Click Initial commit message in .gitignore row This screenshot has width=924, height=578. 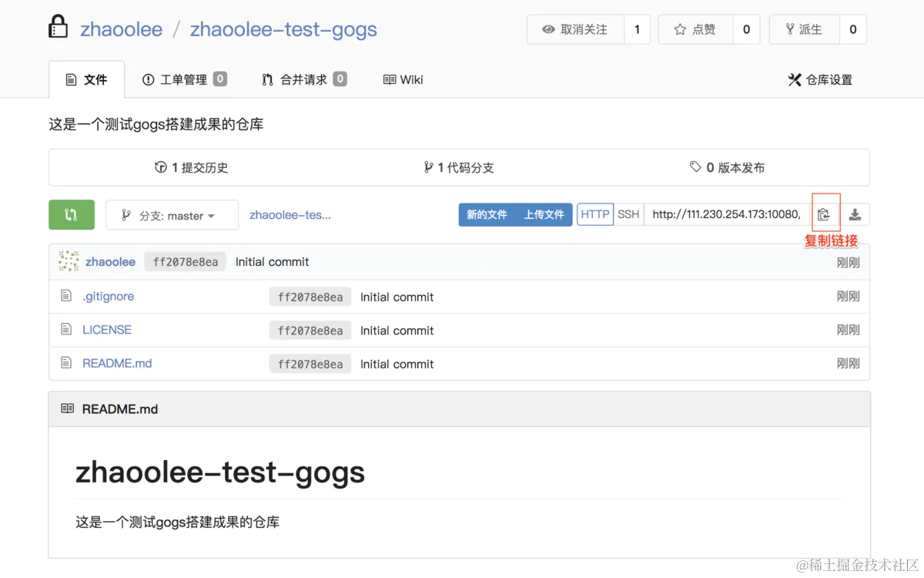point(397,297)
